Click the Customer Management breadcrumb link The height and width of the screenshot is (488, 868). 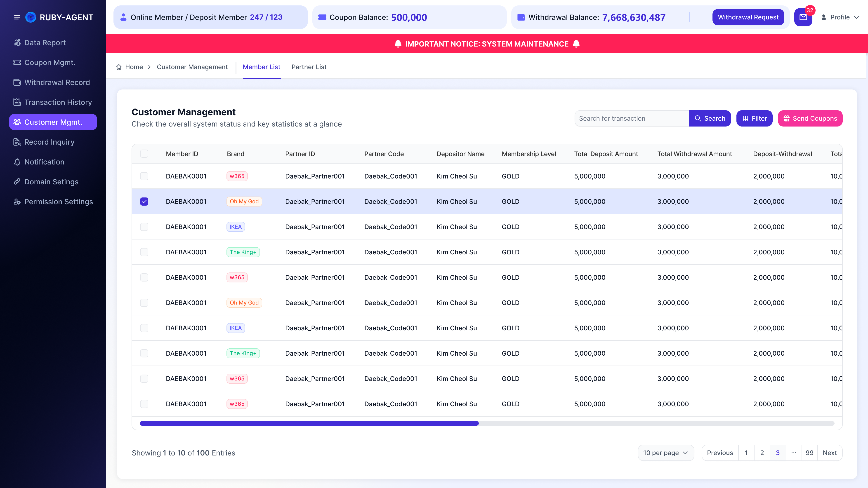[x=192, y=67]
